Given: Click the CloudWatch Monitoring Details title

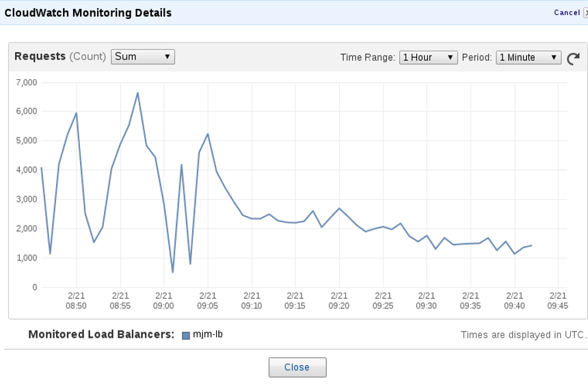Looking at the screenshot, I should (88, 13).
